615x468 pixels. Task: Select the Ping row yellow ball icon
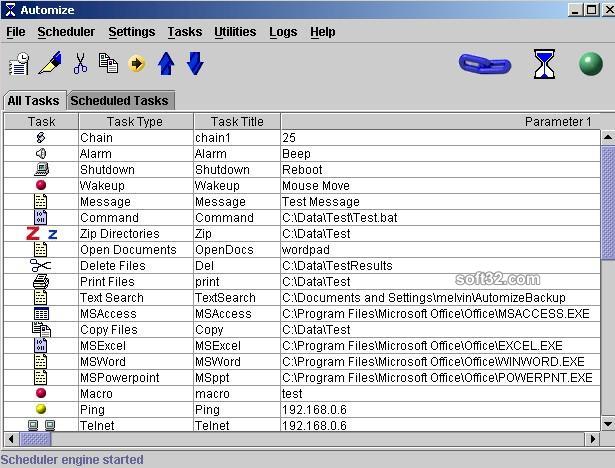41,409
